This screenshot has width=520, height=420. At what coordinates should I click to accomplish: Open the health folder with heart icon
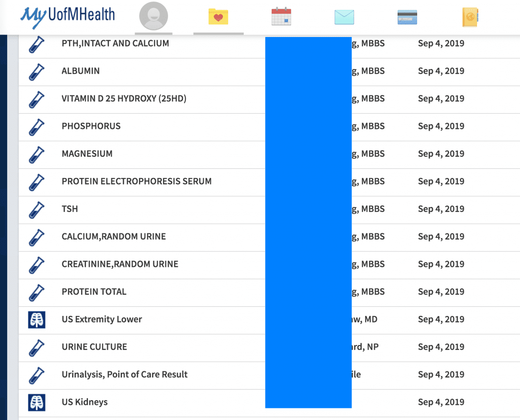point(218,17)
